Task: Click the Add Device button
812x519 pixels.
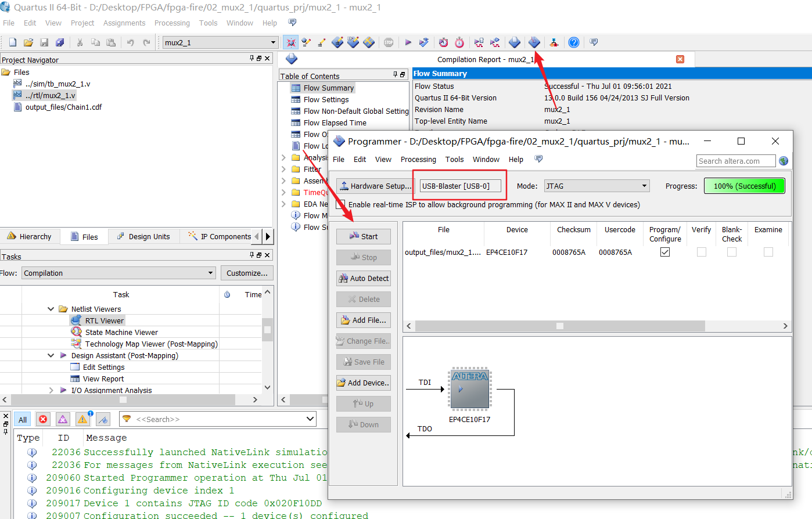Action: (x=364, y=383)
